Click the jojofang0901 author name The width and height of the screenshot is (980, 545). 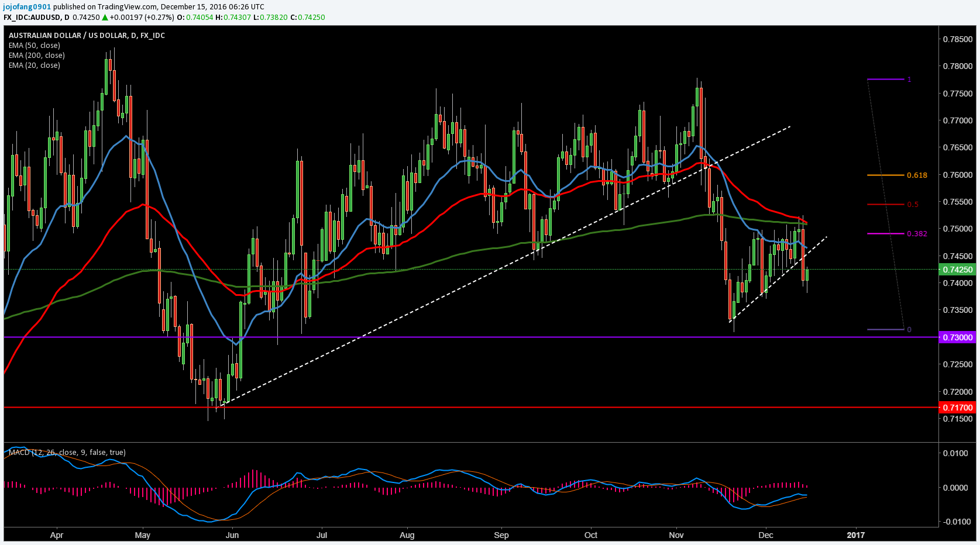[27, 7]
